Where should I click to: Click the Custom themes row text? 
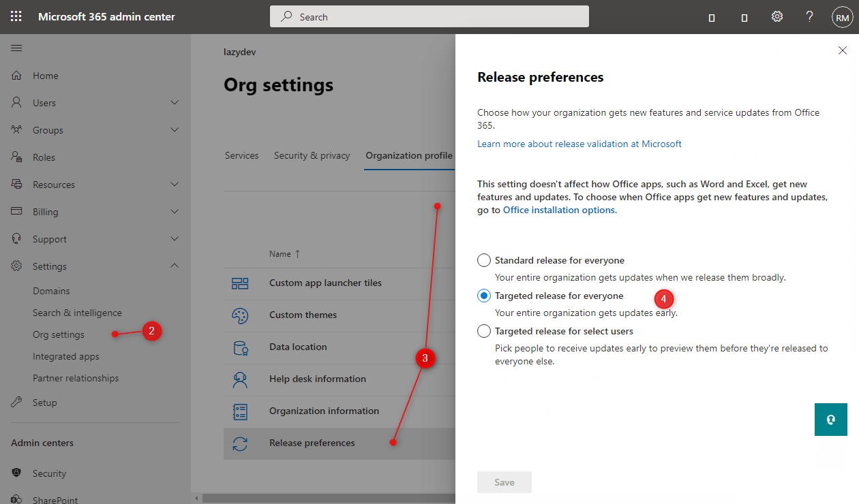303,315
